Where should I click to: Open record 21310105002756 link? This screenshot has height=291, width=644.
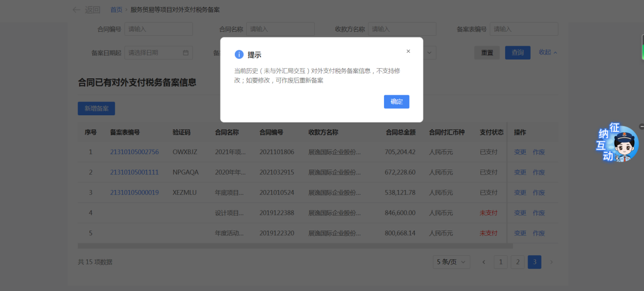(x=134, y=152)
